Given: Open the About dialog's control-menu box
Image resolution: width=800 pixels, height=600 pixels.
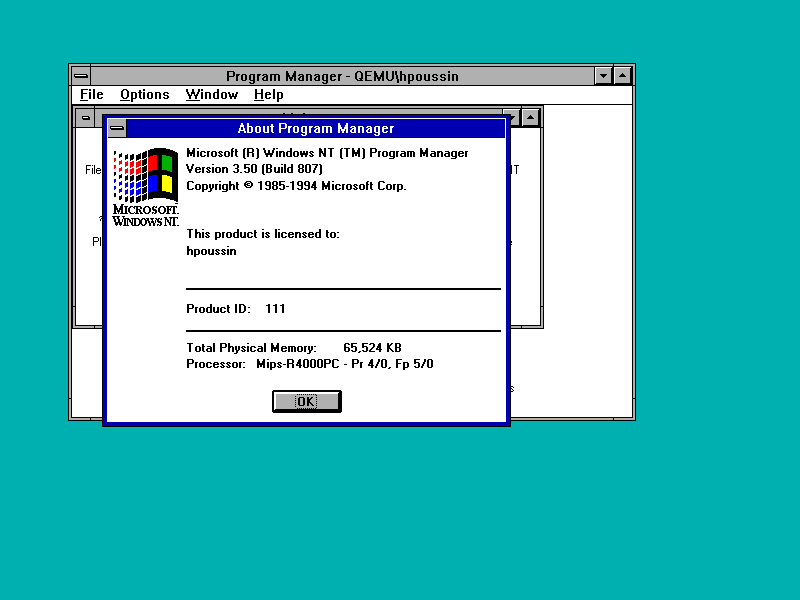Looking at the screenshot, I should click(116, 128).
